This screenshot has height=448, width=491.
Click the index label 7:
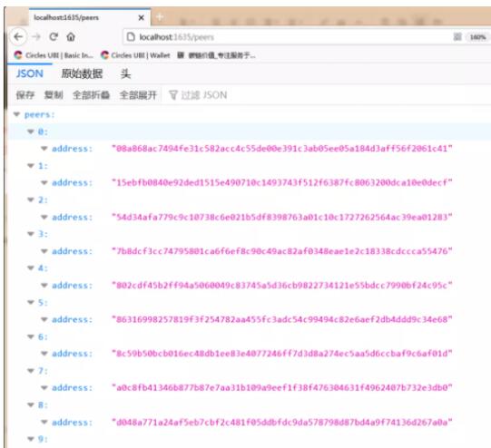click(x=43, y=371)
